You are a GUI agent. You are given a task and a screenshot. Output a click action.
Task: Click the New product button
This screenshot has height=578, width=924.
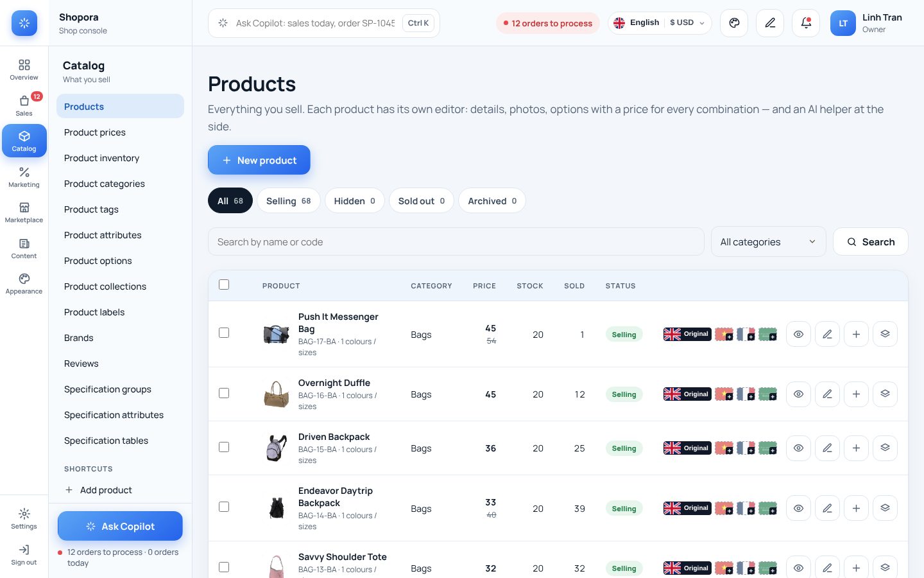click(x=259, y=160)
